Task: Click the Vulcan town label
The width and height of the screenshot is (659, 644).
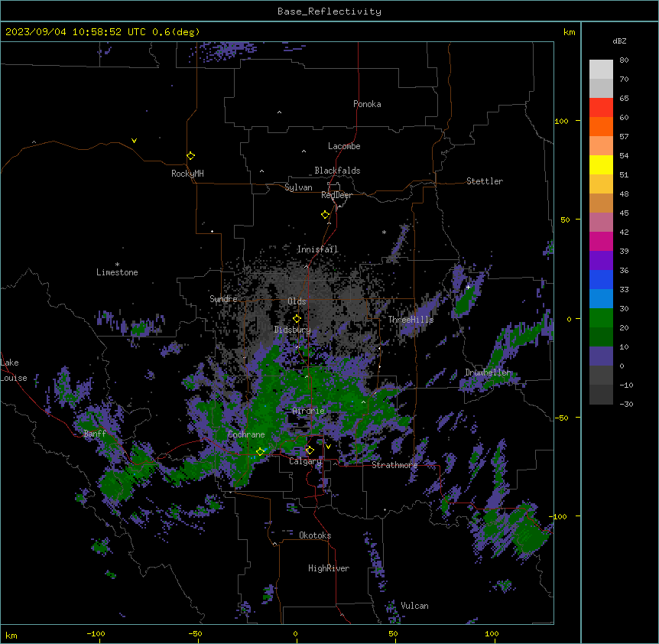Action: pyautogui.click(x=414, y=605)
